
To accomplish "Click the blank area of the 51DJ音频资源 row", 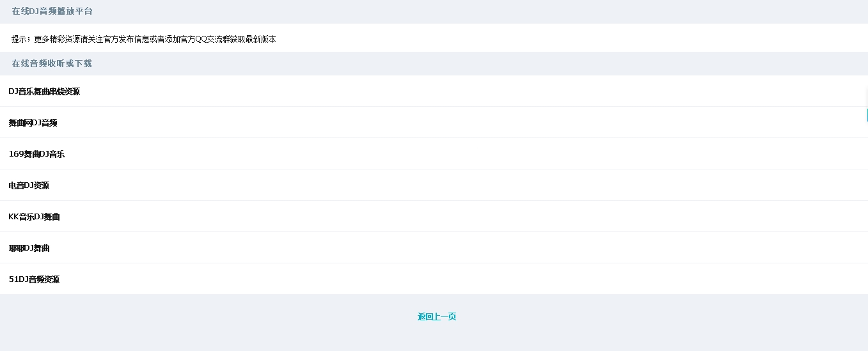I will tap(448, 279).
